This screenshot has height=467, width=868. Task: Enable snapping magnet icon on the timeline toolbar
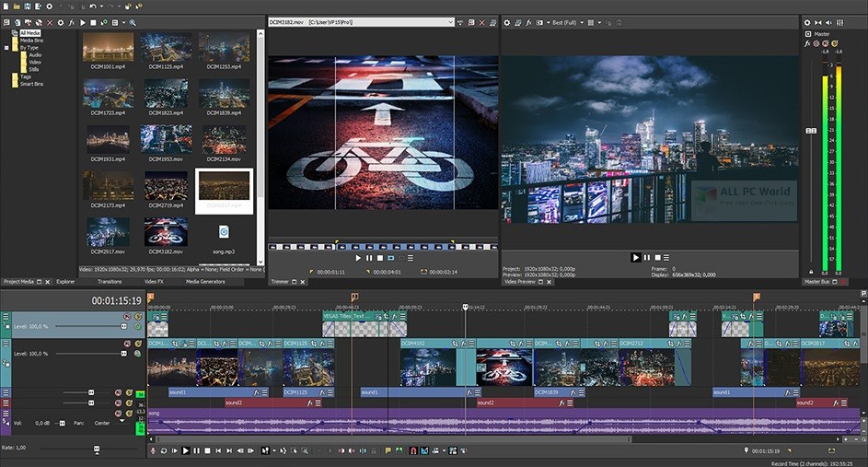(413, 450)
